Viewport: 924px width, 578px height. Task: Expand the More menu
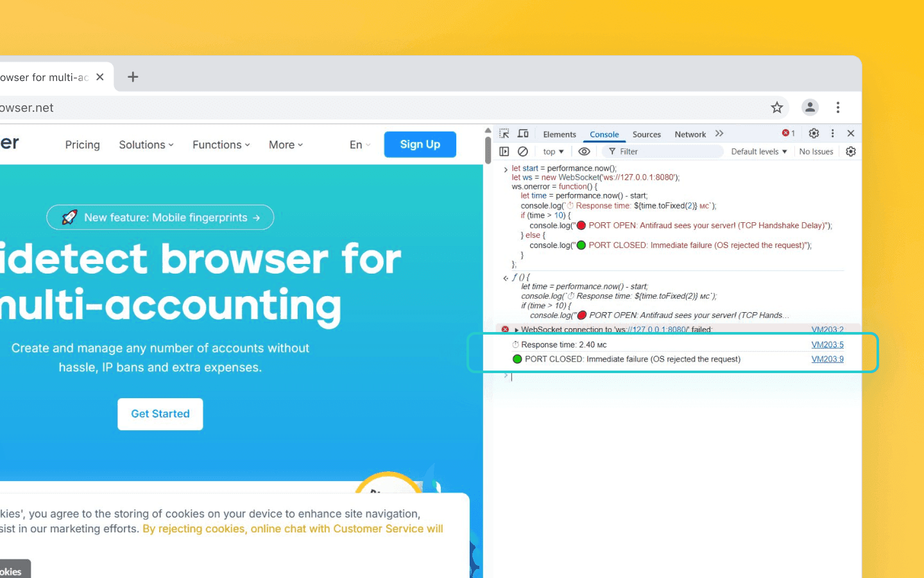coord(286,145)
